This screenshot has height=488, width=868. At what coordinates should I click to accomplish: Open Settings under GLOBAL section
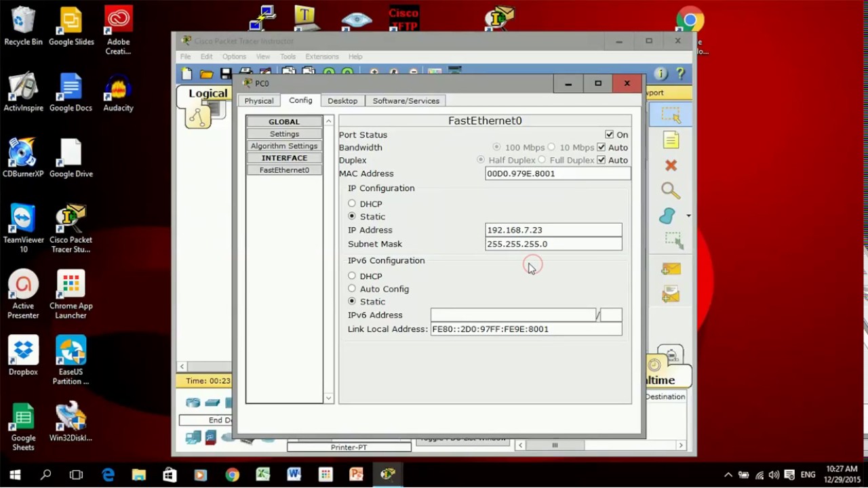tap(284, 134)
